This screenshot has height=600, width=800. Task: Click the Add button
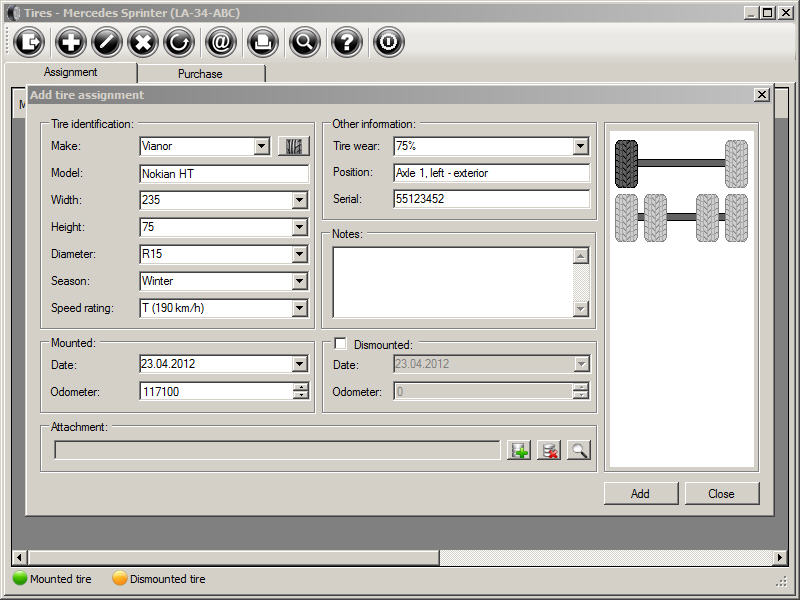pos(640,493)
